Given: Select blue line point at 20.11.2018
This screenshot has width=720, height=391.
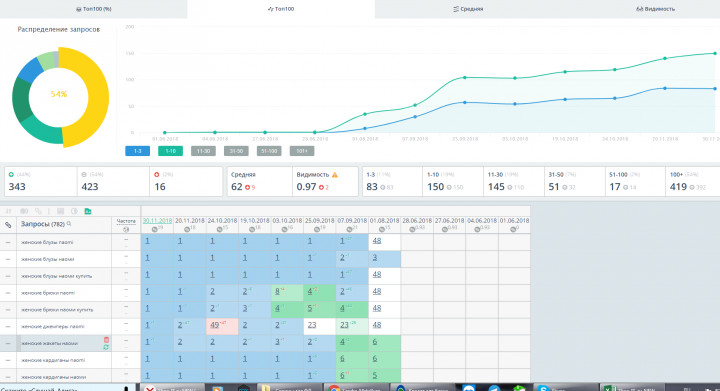Looking at the screenshot, I should coord(665,89).
